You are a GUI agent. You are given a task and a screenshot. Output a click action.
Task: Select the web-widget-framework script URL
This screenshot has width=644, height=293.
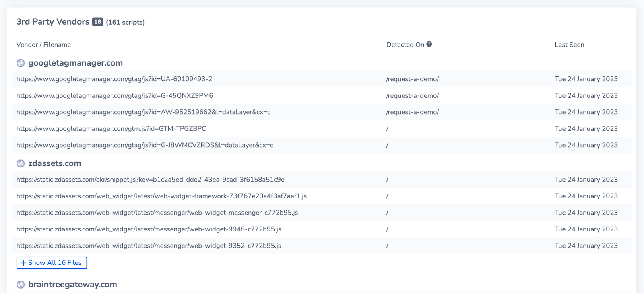tap(161, 196)
